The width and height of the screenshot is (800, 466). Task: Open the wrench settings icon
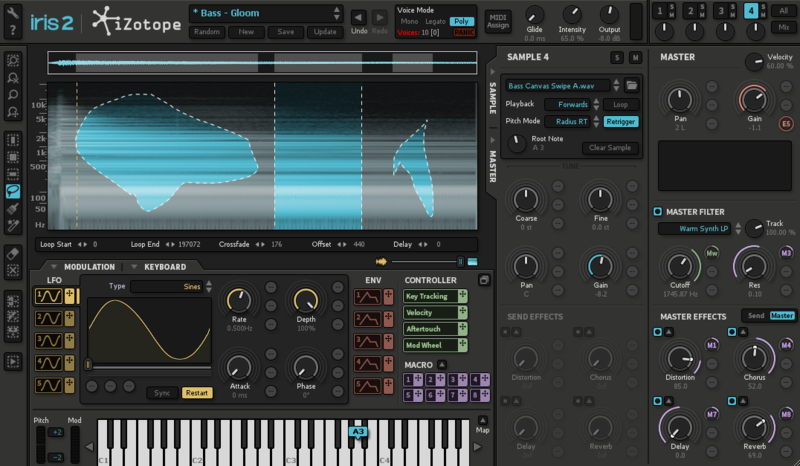point(12,12)
